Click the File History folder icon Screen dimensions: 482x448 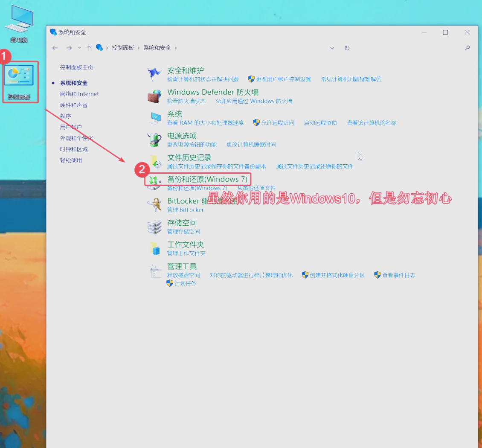click(154, 161)
